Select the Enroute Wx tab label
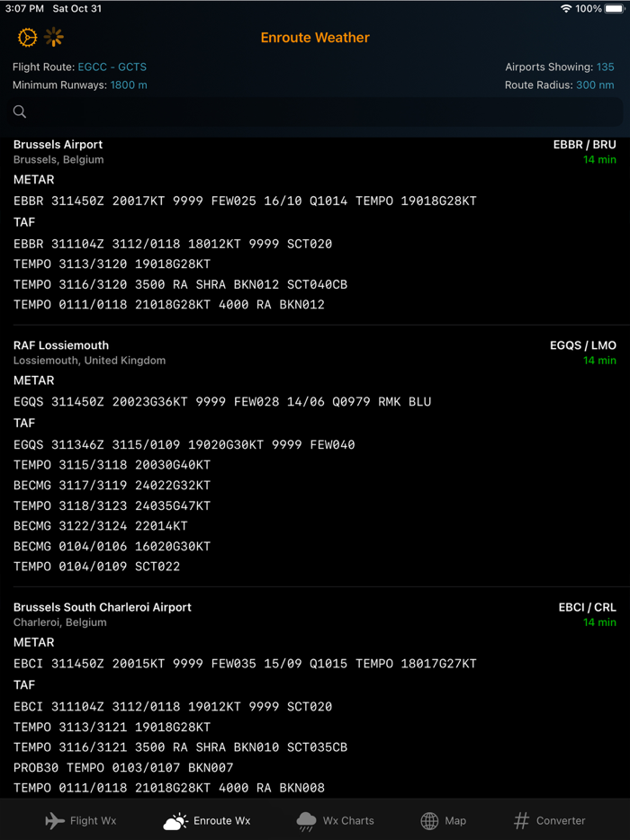The height and width of the screenshot is (840, 630). coord(222,820)
